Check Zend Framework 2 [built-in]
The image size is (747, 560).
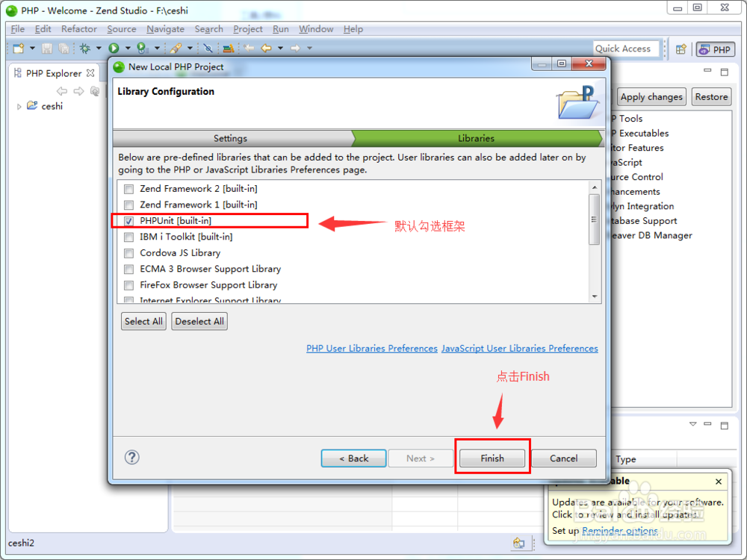[128, 189]
